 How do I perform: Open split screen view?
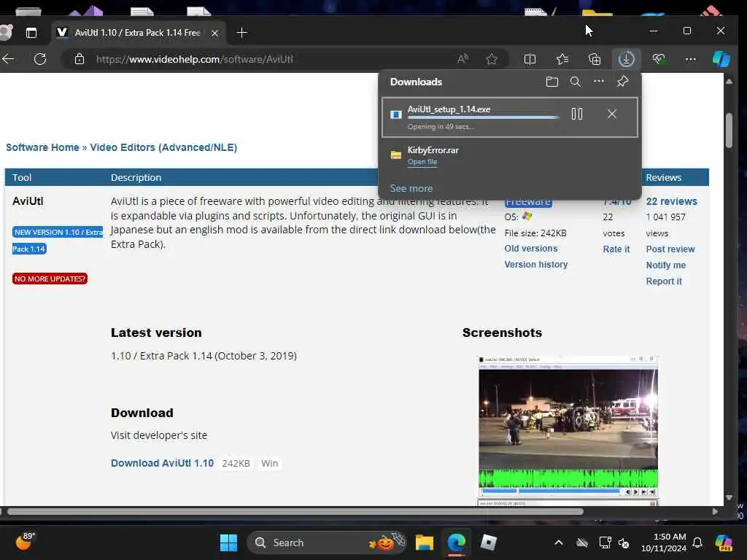coord(530,59)
